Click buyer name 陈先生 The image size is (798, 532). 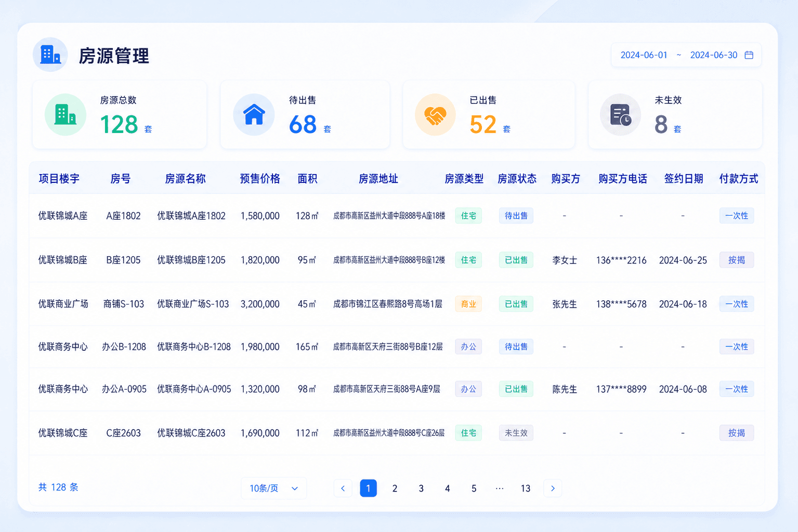coord(565,389)
